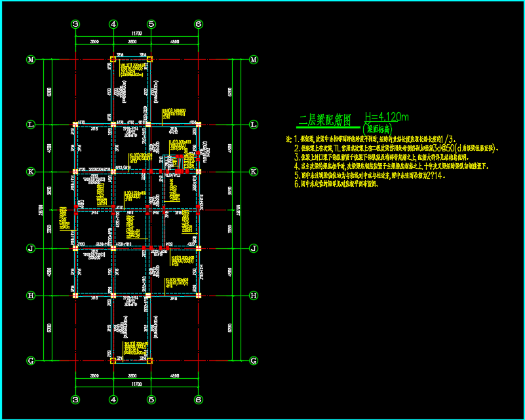
Task: Select note line 3 in the notes
Action: [381, 157]
